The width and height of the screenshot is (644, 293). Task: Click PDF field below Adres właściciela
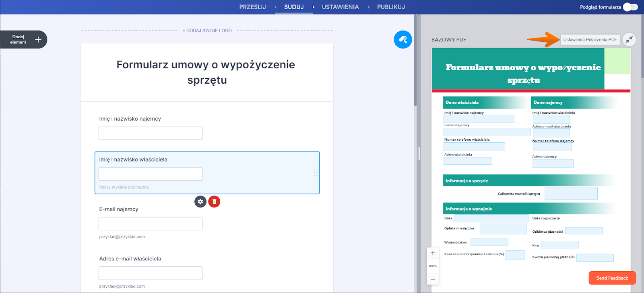468,161
